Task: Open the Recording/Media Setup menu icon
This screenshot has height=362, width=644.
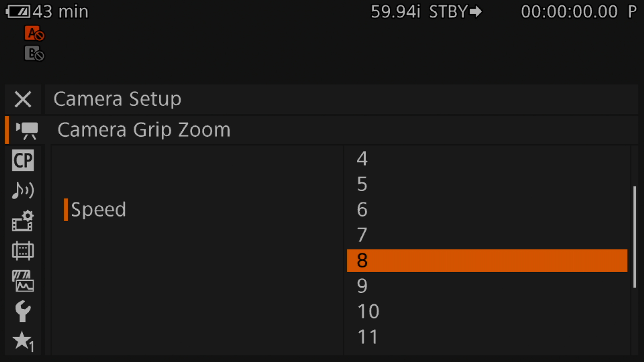Action: click(23, 221)
